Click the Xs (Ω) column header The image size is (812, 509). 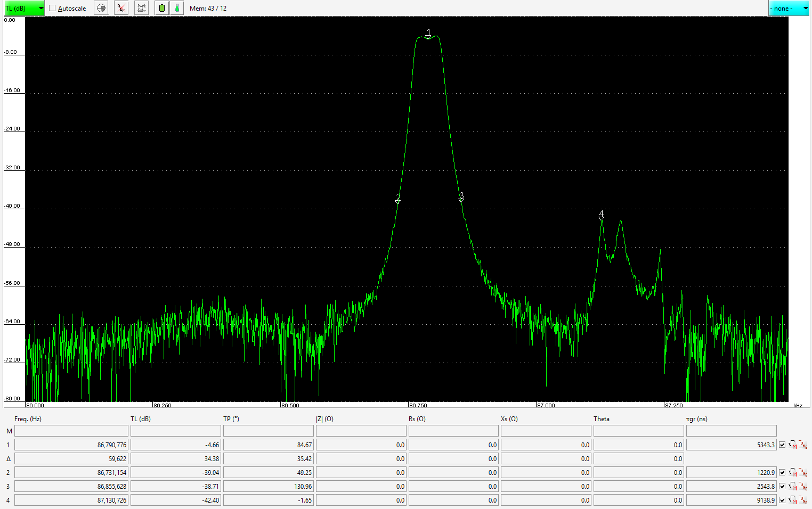[x=509, y=419]
